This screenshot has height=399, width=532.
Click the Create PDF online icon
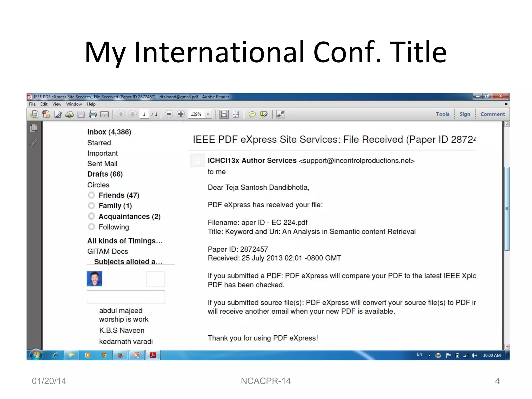coord(46,114)
